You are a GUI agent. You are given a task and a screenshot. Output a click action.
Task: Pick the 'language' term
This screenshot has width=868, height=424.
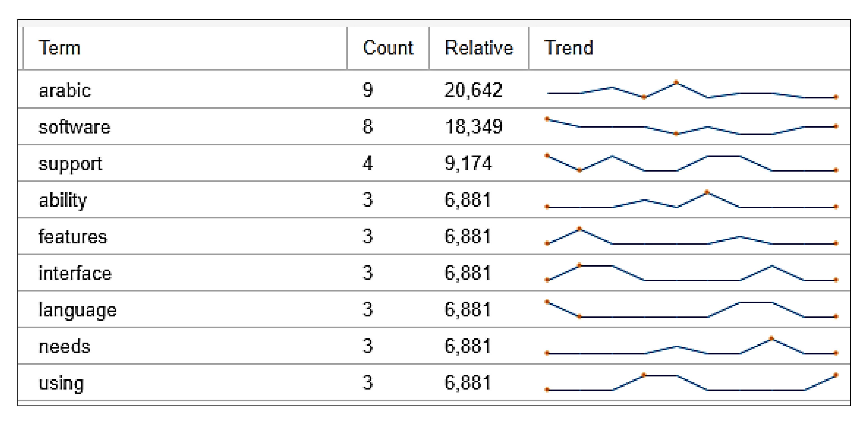pos(77,310)
